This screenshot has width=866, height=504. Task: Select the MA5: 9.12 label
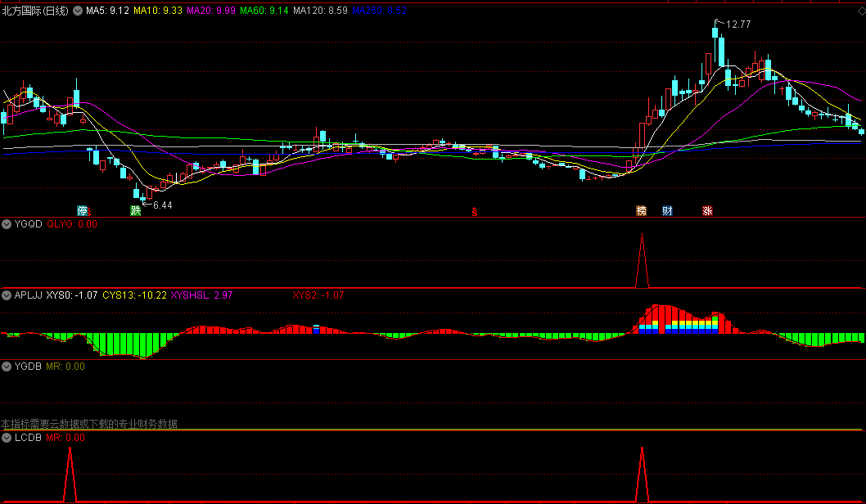(x=107, y=11)
